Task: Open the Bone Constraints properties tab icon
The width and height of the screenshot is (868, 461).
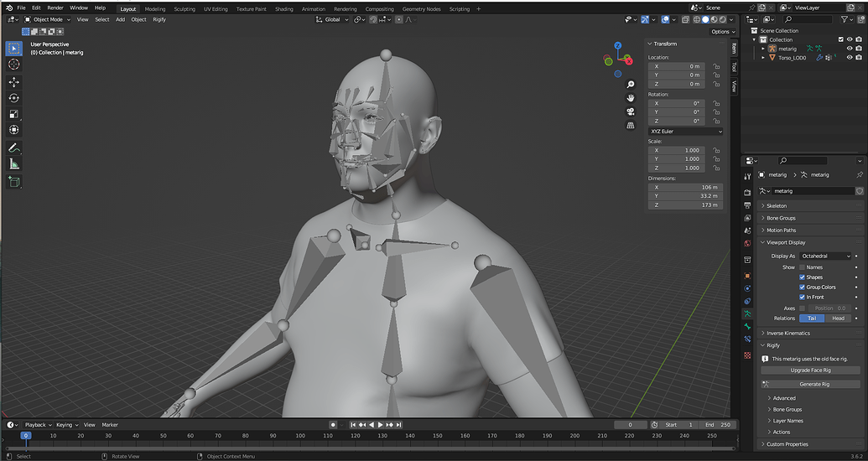Action: [x=747, y=339]
